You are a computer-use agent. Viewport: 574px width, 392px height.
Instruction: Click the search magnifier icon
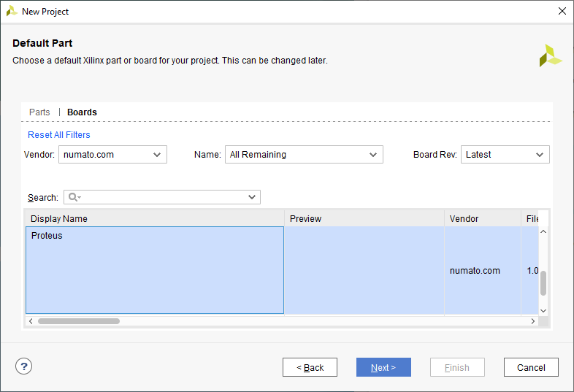[x=74, y=197]
